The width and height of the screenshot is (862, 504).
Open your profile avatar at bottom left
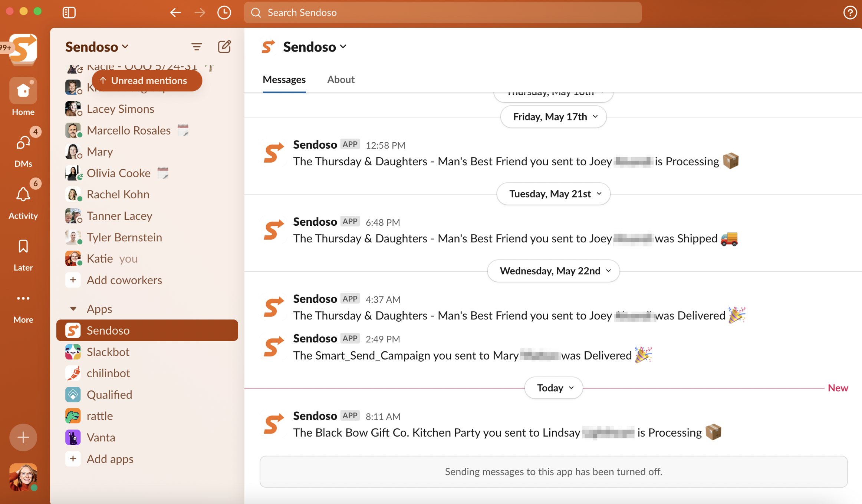(x=23, y=477)
